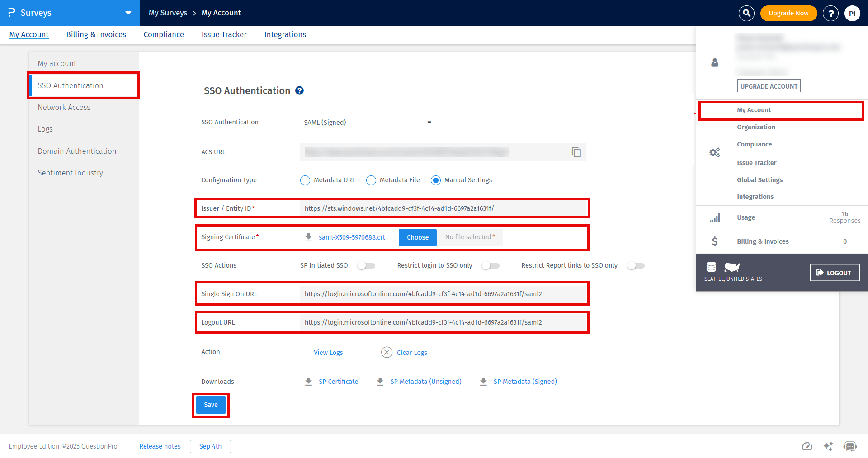Click the Billing dollar sign icon

(x=715, y=241)
